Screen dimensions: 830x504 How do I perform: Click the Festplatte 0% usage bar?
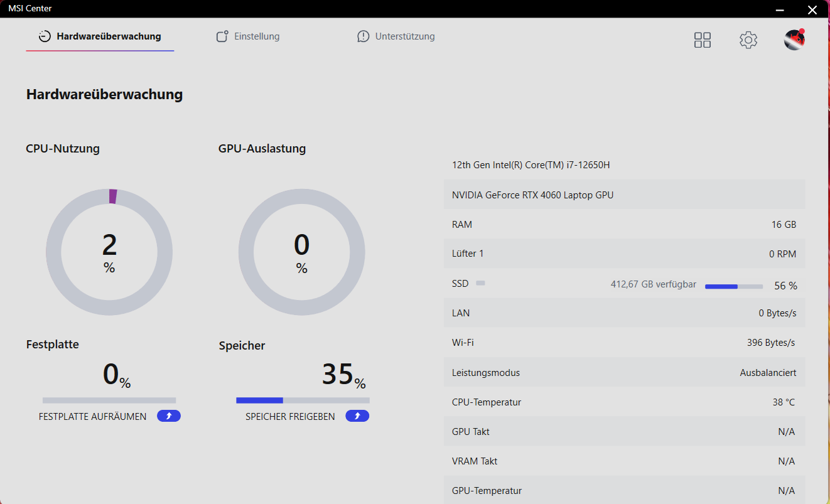(109, 400)
